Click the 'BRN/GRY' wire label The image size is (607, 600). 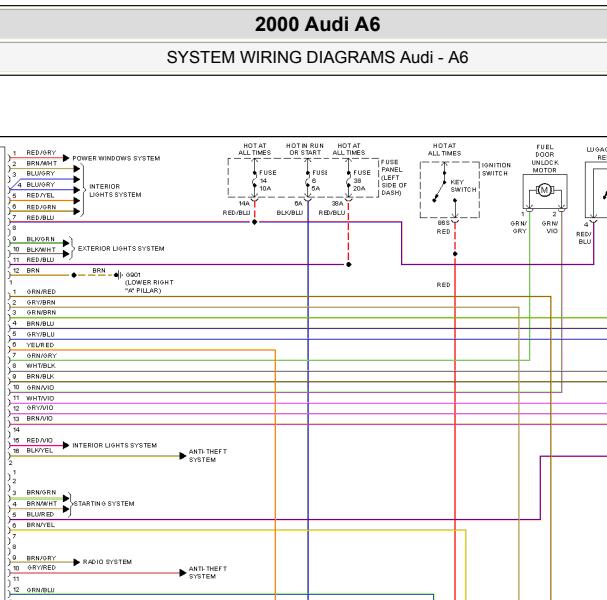tap(41, 558)
